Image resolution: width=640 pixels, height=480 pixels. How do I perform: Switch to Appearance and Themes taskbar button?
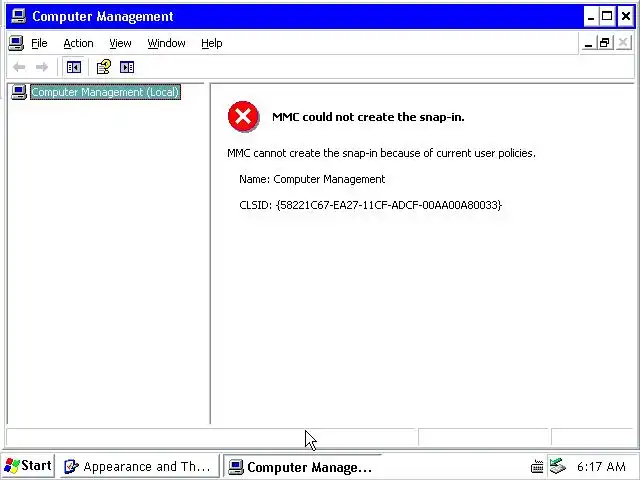[x=138, y=466]
